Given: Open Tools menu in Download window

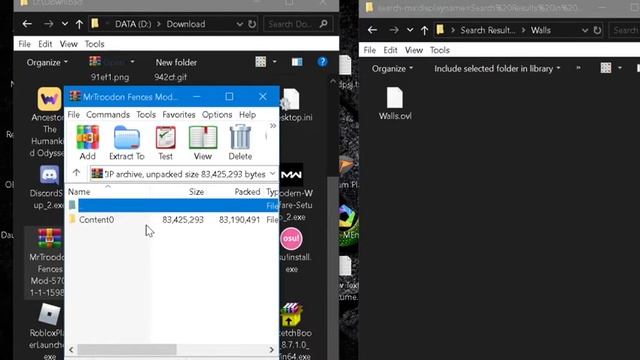Looking at the screenshot, I should pyautogui.click(x=94, y=44).
